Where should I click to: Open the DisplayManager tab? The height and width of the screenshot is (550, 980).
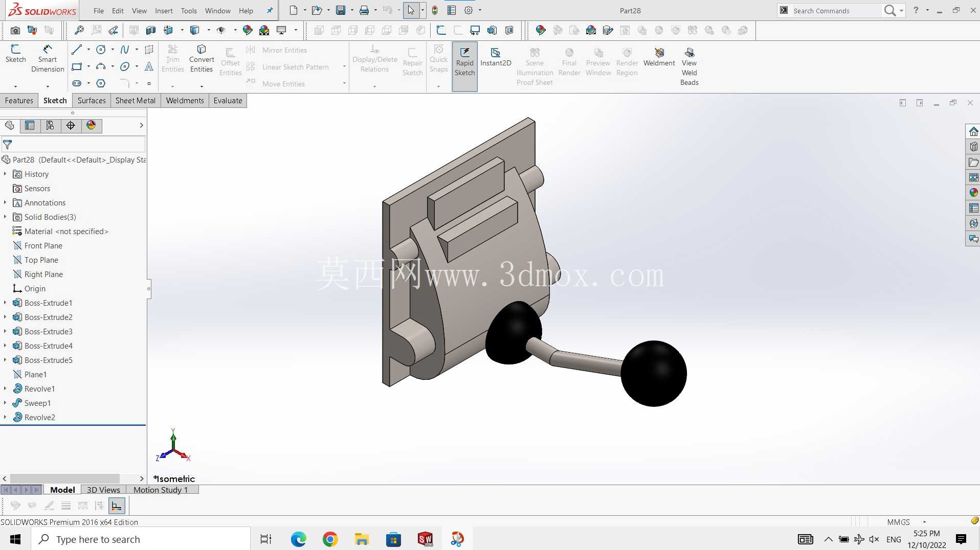pyautogui.click(x=91, y=125)
